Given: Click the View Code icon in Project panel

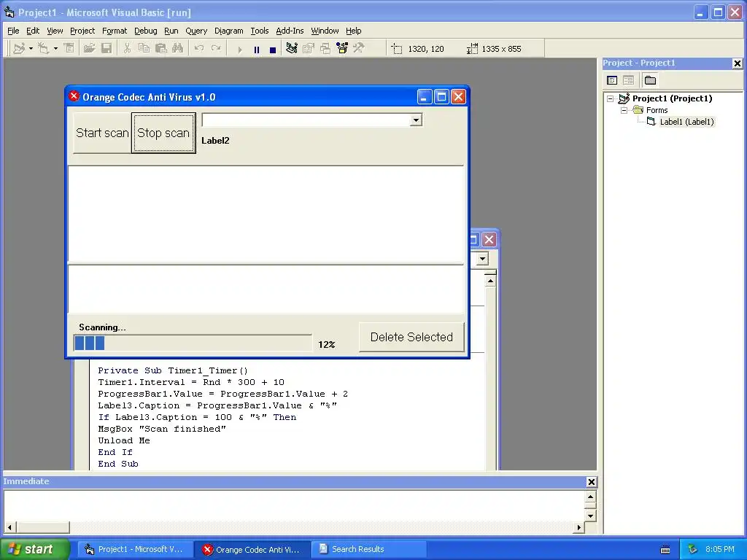Looking at the screenshot, I should (612, 80).
